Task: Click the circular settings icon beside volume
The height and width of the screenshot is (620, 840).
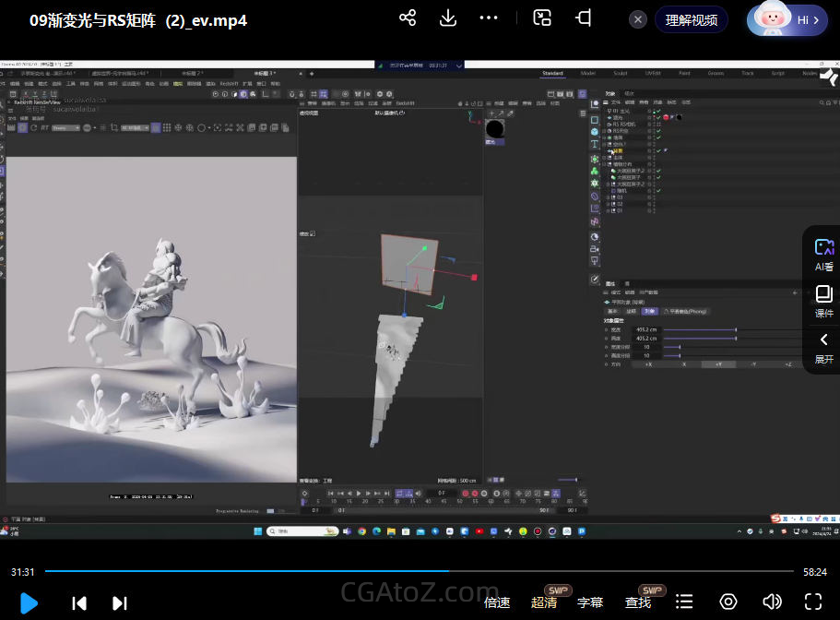Action: (728, 602)
